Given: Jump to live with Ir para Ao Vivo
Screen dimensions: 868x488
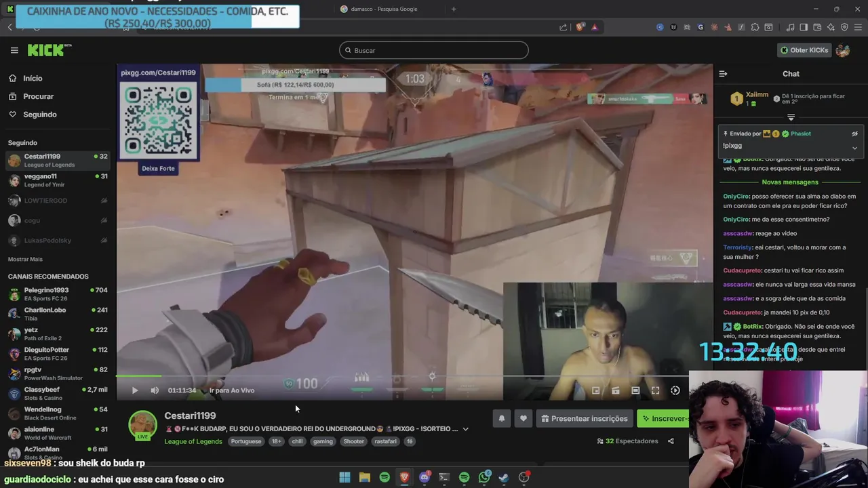Looking at the screenshot, I should click(x=232, y=390).
